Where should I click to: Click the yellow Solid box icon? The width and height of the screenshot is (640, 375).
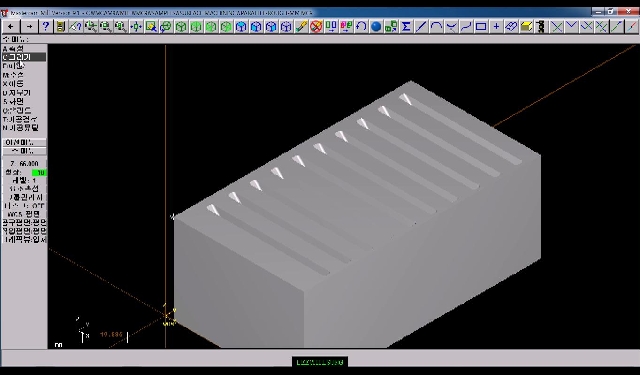coord(526,27)
